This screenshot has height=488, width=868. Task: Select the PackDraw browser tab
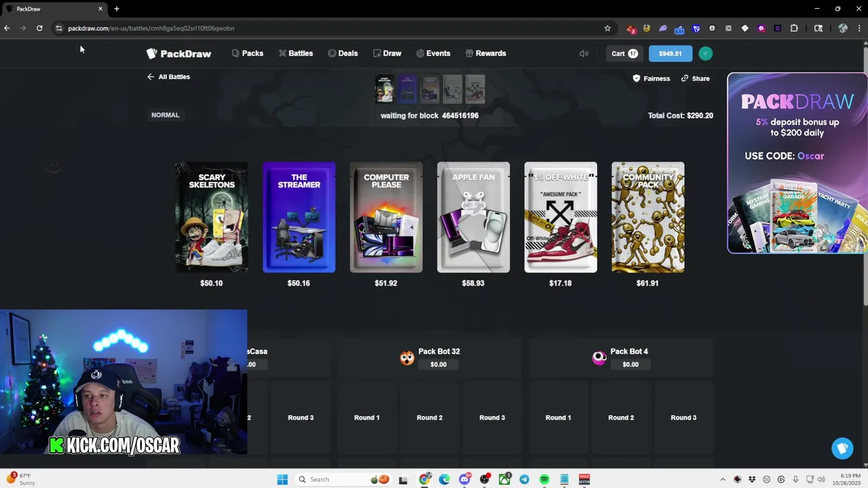tap(54, 9)
